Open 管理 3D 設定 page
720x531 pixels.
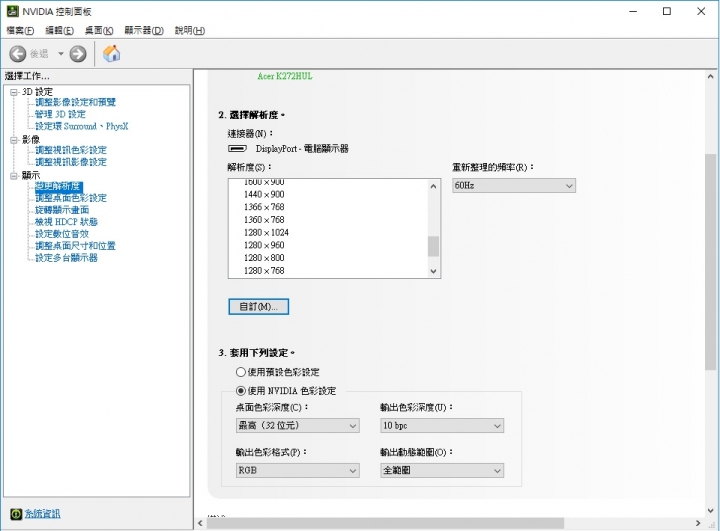61,114
